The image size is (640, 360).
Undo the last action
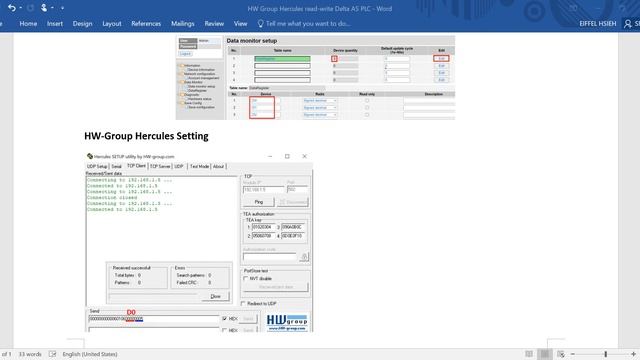coord(11,8)
